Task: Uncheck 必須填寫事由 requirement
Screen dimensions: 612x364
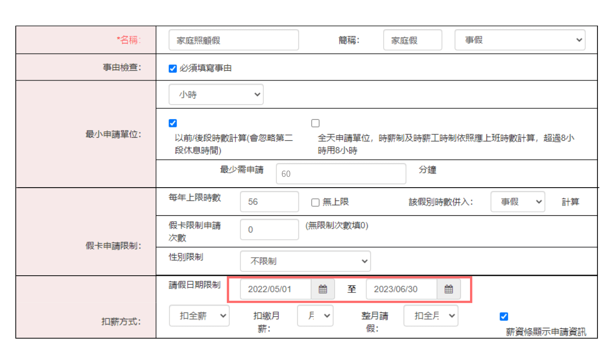Action: tap(173, 68)
